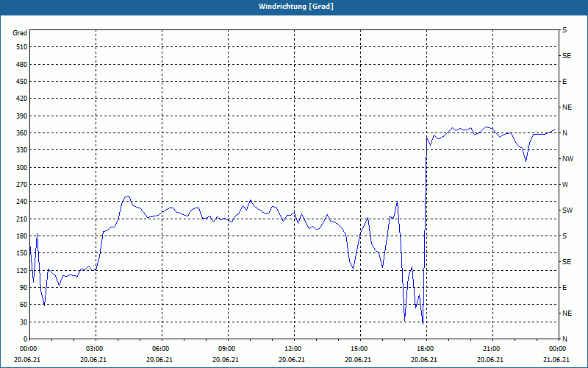The width and height of the screenshot is (588, 368).
Task: Select the 20.06.21 date under 21:00
Action: [x=490, y=359]
